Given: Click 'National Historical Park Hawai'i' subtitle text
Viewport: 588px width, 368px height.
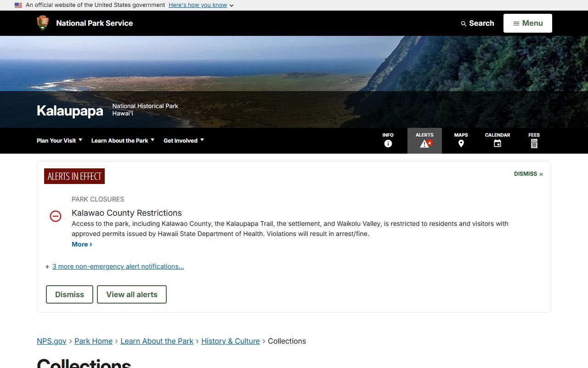Looking at the screenshot, I should pyautogui.click(x=145, y=109).
